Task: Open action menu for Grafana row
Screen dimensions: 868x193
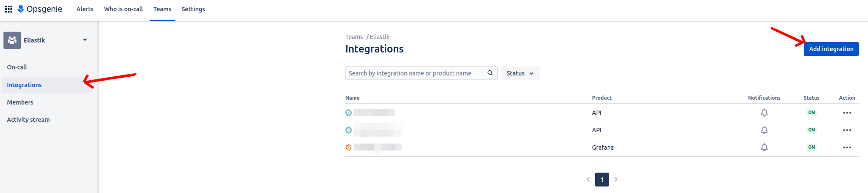Action: (847, 147)
